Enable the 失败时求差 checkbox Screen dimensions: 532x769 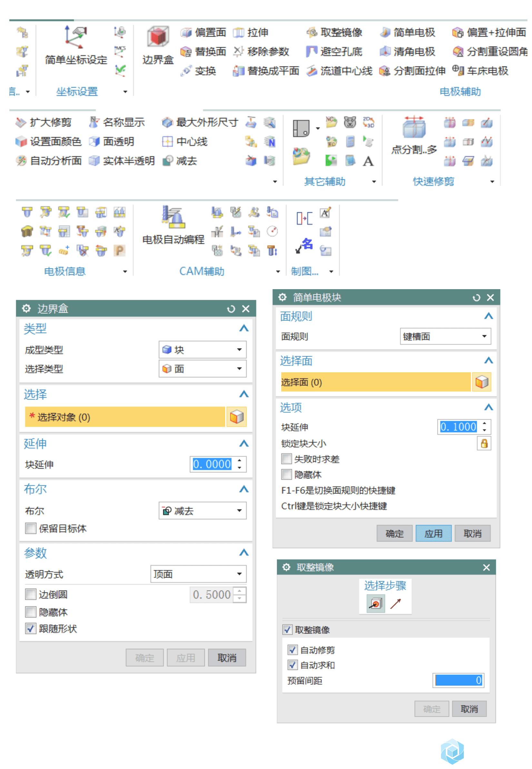pos(286,459)
